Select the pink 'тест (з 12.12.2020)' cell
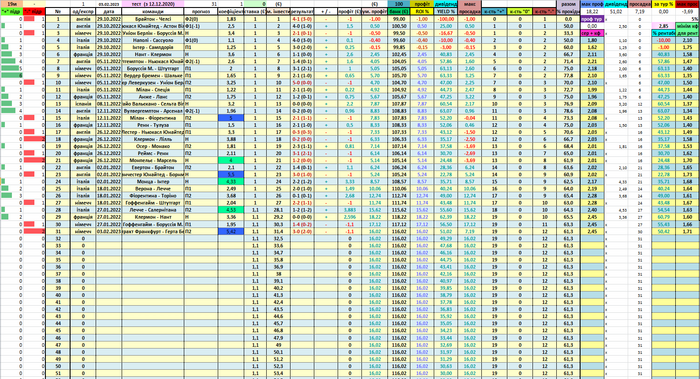This screenshot has height=379, width=700. (x=153, y=4)
